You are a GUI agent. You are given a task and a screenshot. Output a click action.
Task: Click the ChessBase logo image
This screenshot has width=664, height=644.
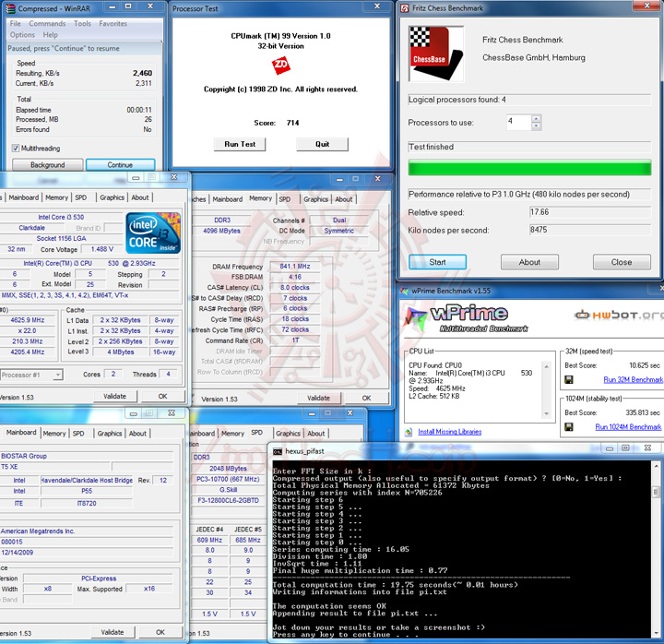tap(435, 54)
